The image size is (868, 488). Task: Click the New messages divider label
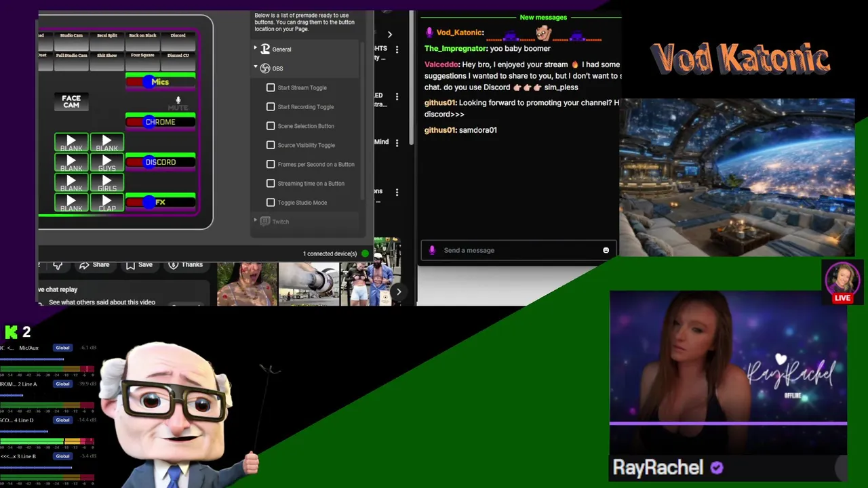tap(543, 18)
